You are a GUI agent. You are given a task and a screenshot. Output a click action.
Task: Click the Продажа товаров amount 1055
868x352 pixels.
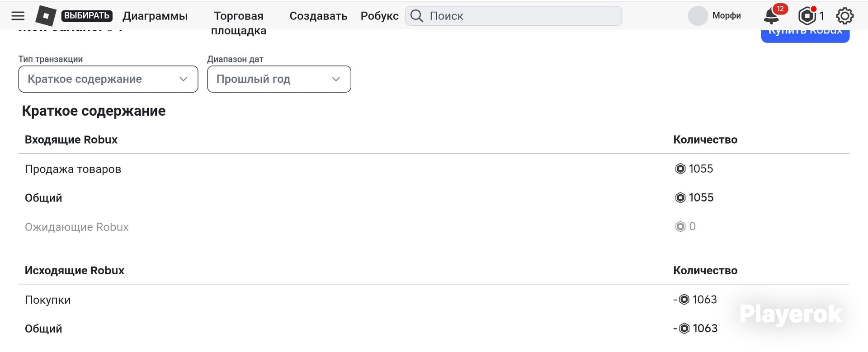point(694,169)
